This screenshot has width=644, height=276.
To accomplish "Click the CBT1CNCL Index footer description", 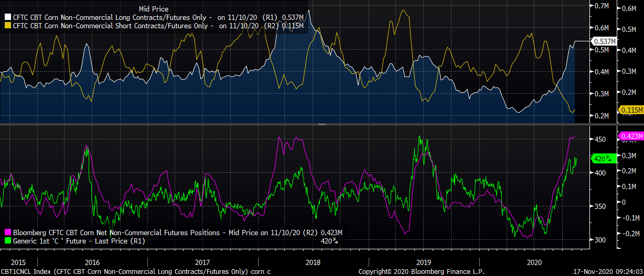I will coord(136,272).
